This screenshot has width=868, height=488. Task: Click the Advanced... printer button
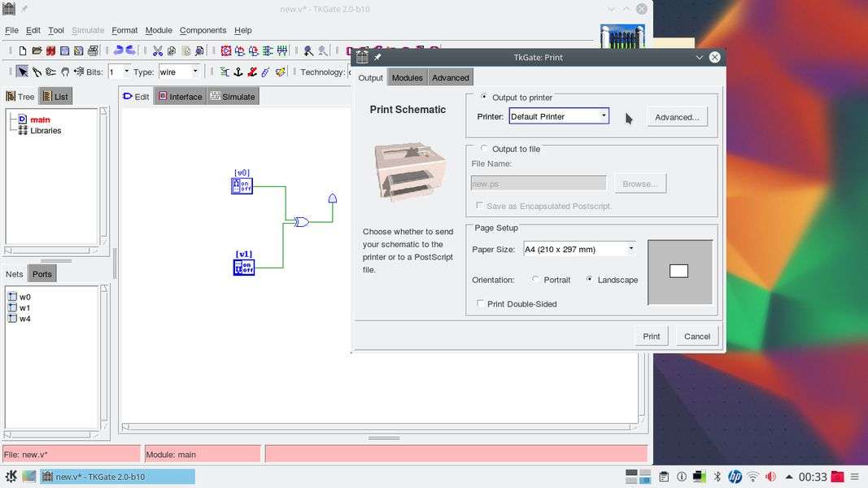coord(677,117)
